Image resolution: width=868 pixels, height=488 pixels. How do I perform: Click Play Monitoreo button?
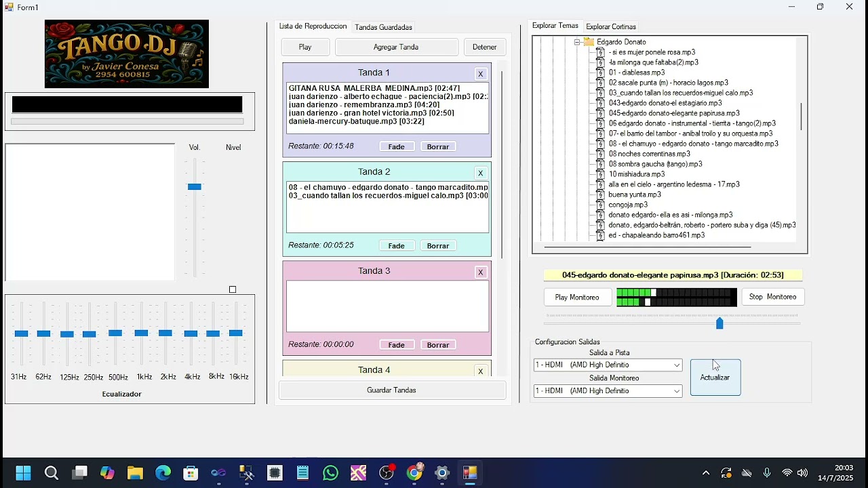coord(577,297)
